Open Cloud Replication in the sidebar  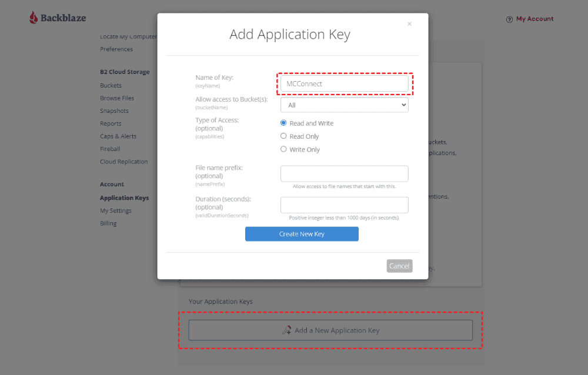124,162
